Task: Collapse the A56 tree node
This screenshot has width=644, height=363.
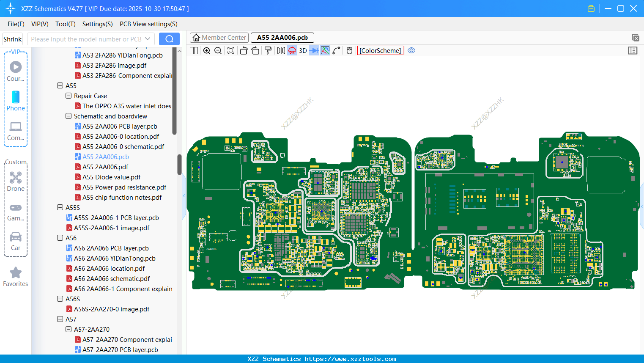Action: (x=60, y=238)
